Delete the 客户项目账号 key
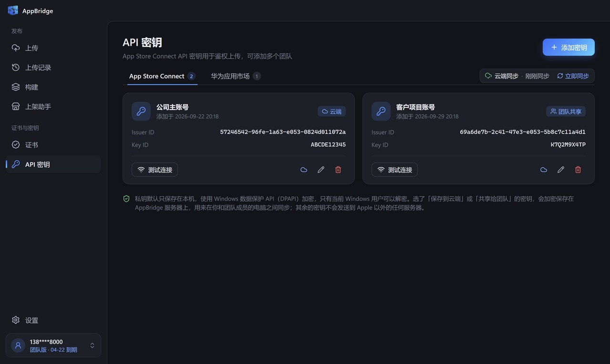The image size is (610, 364). [x=578, y=170]
